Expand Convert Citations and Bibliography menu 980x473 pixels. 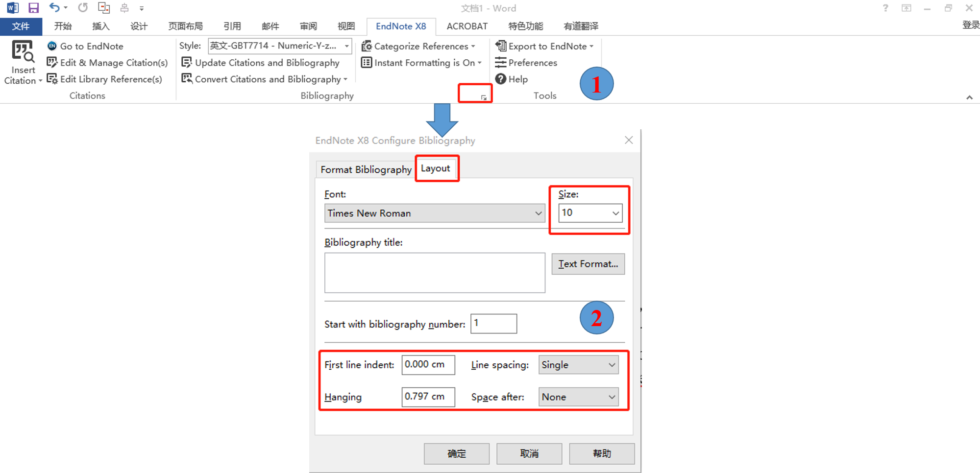(x=265, y=79)
